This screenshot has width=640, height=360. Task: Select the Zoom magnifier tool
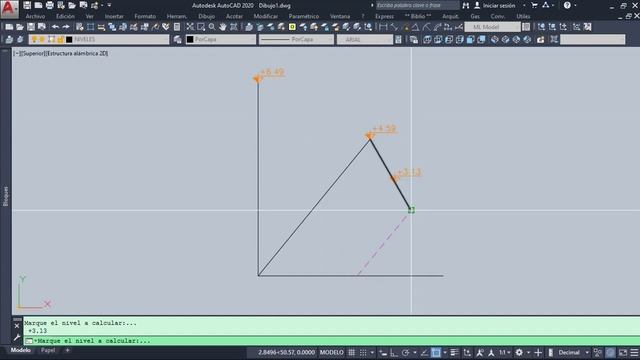[212, 27]
